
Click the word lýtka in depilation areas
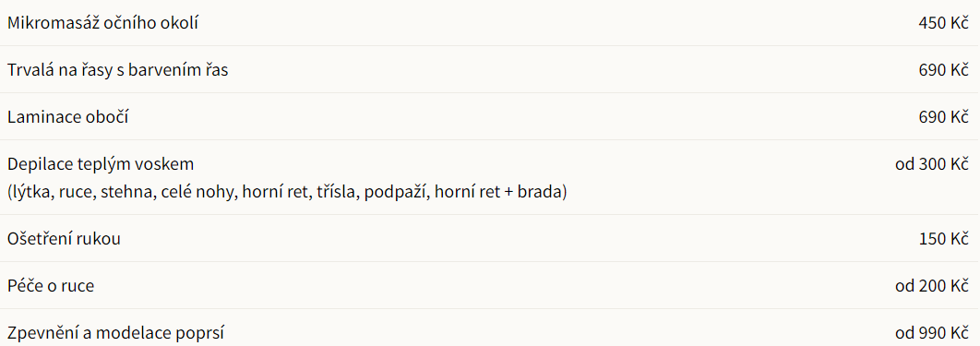click(31, 192)
